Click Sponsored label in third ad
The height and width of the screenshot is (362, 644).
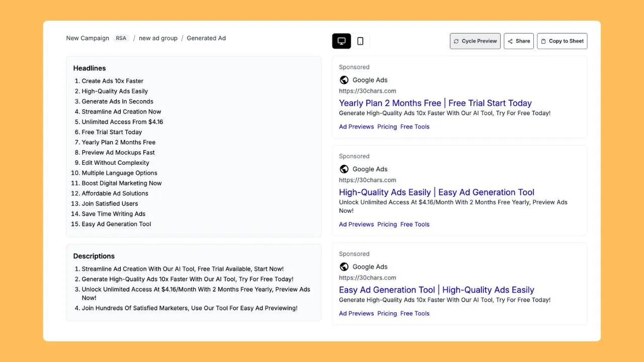click(x=354, y=254)
